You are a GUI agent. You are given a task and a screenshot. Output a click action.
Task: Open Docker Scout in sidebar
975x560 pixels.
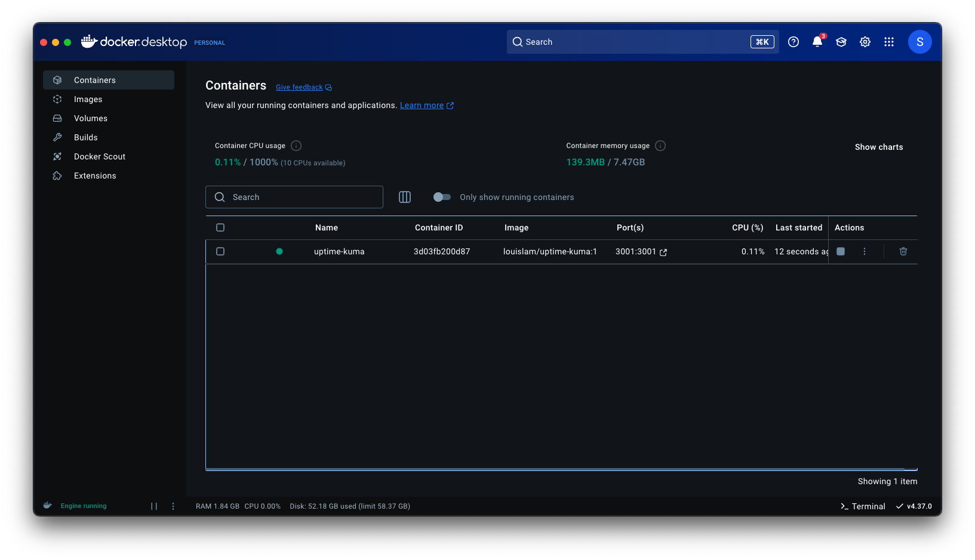pyautogui.click(x=108, y=156)
